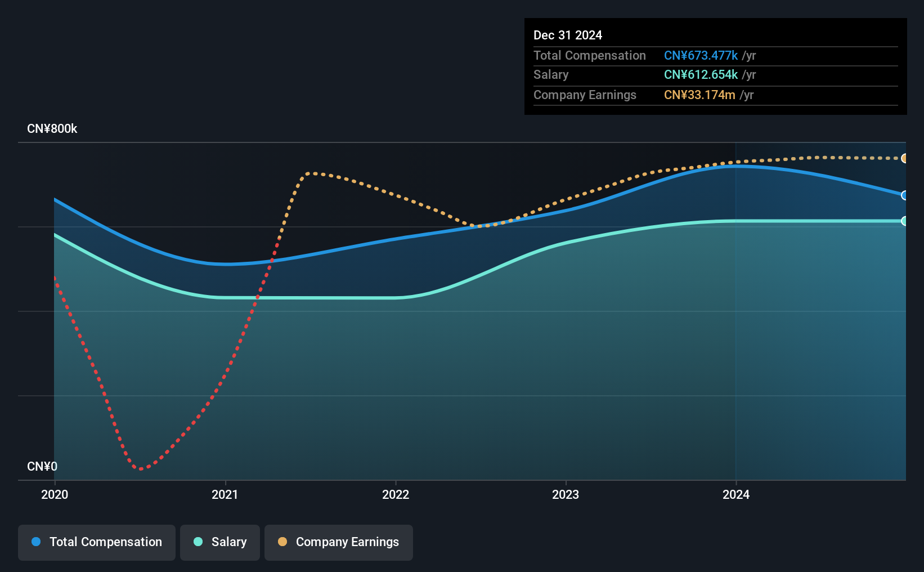Click the Dec 31 2024 tooltip date
924x572 pixels.
(568, 35)
